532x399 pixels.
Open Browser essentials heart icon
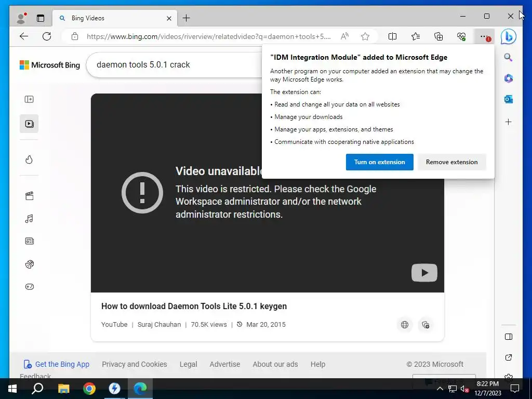point(461,36)
